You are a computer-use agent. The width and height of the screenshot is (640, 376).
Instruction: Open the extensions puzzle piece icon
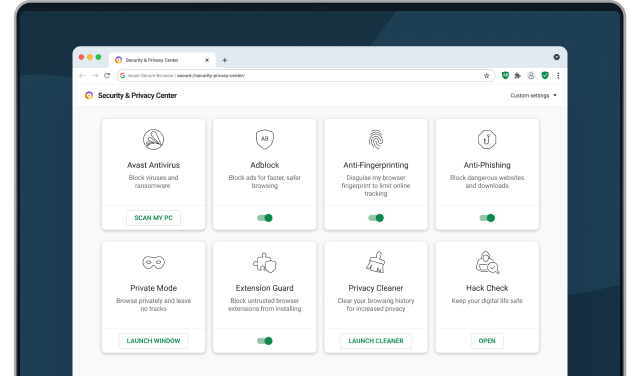click(x=518, y=76)
